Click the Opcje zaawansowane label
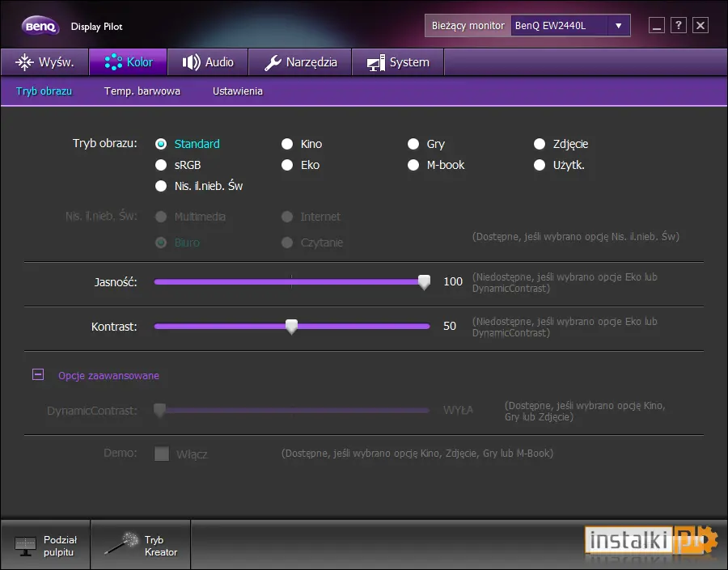 [x=108, y=375]
